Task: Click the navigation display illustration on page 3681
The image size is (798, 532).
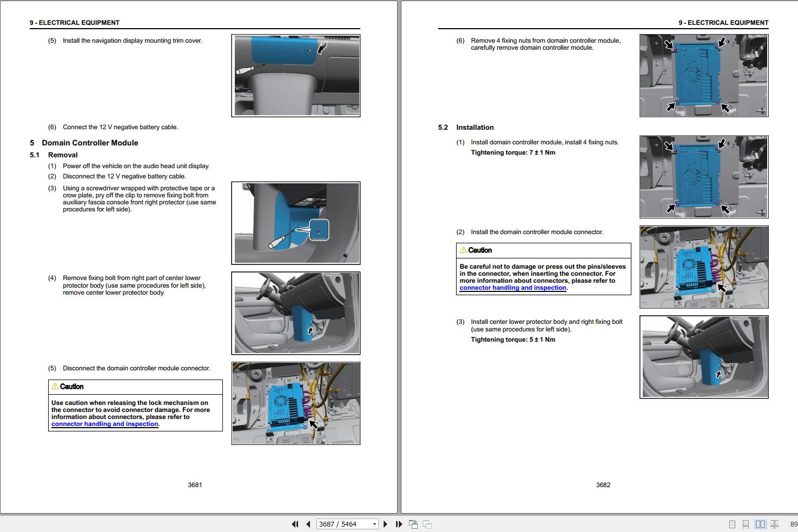Action: click(296, 75)
